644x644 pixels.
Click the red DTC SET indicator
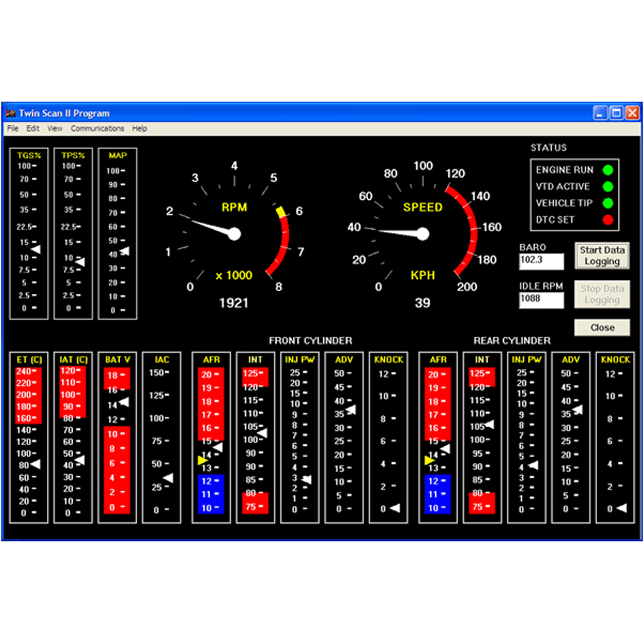(608, 220)
